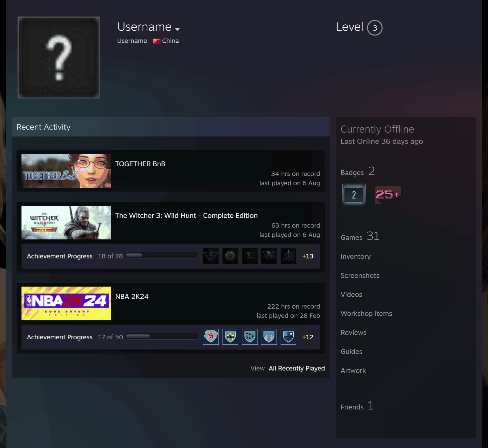Viewport: 488px width, 448px height.
Task: Click NBA 2K24 third shield achievement icon
Action: pyautogui.click(x=250, y=337)
